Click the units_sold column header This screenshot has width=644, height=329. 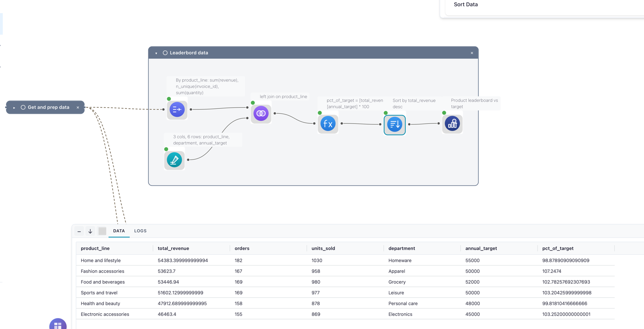(x=323, y=248)
